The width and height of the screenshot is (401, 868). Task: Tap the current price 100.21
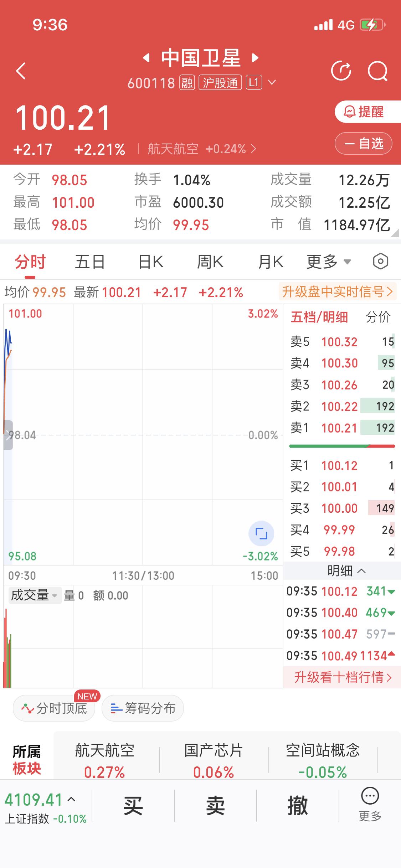tap(63, 118)
